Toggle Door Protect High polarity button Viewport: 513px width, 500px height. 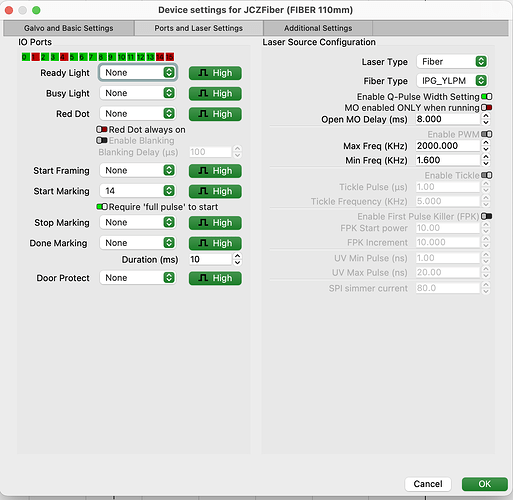point(215,278)
